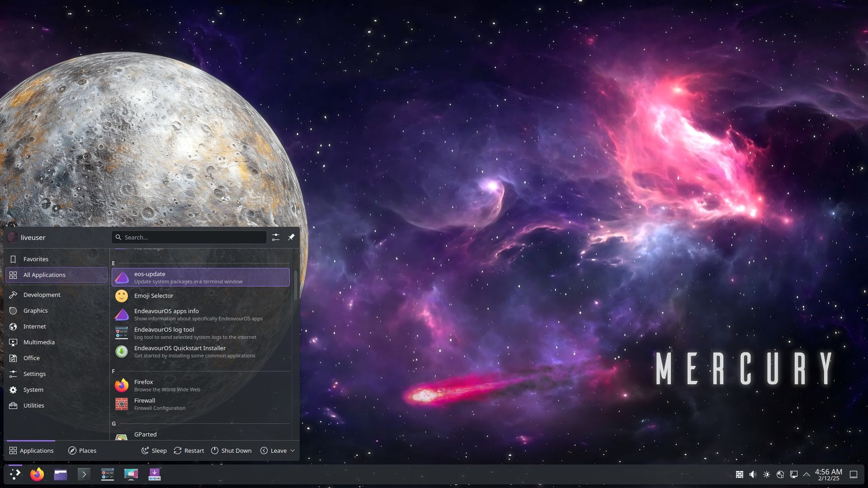
Task: Expand the Leave options dropdown arrow
Action: (x=292, y=450)
